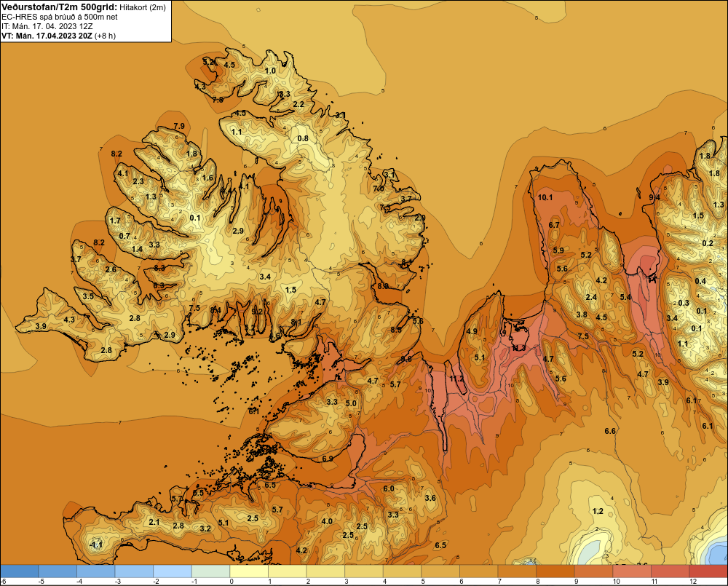Click the 3.8 temperature value

[582, 314]
